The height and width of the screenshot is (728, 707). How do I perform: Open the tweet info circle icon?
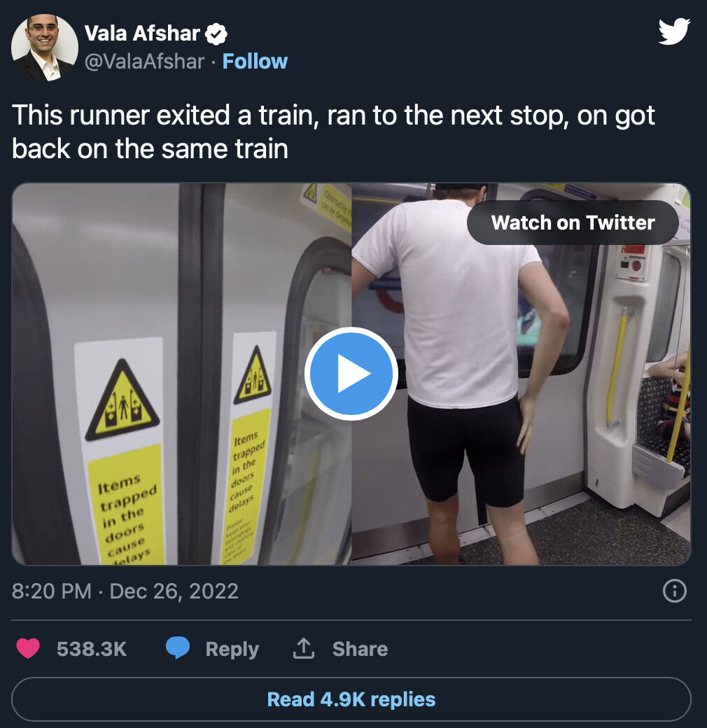point(674,591)
